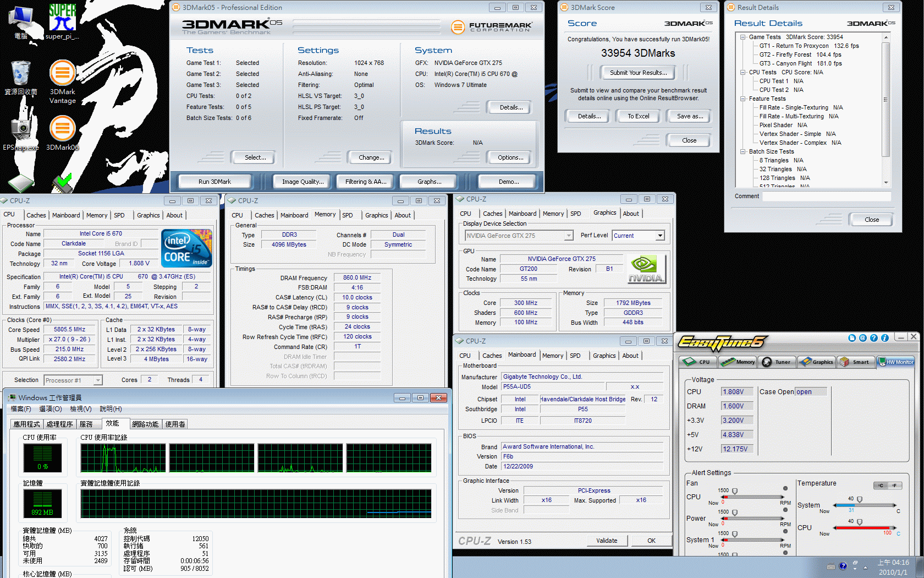
Task: Click the EasyTune6 info icon
Action: click(x=884, y=338)
